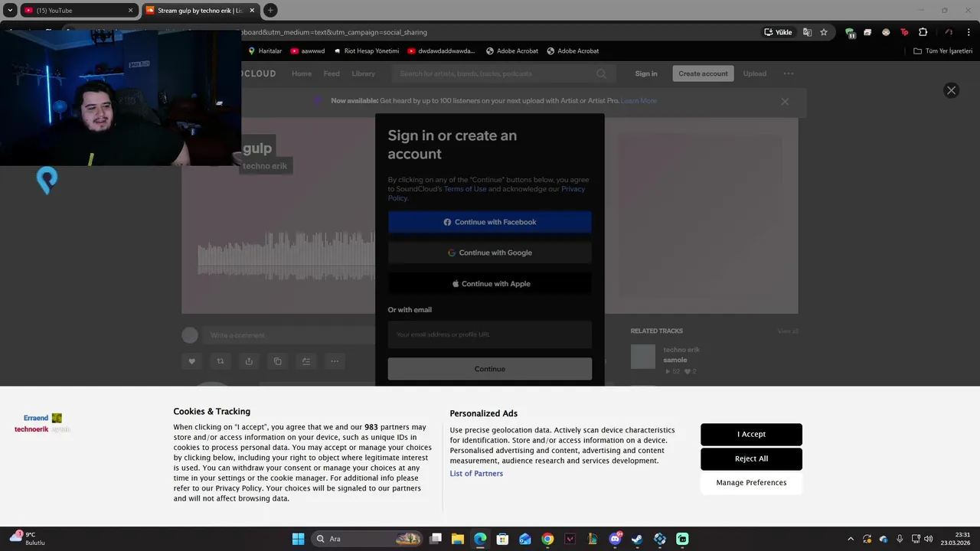Close the YouTube browser tab
The image size is (980, 551).
coord(130,11)
